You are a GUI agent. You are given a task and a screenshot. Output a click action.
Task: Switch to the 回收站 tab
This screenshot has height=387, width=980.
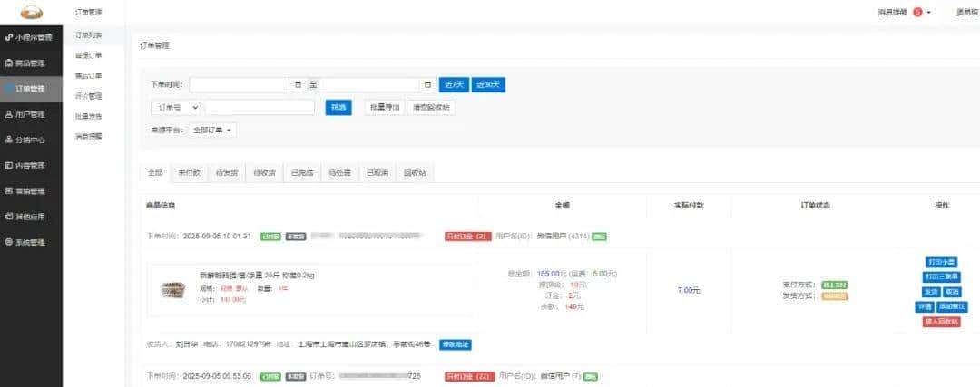415,173
